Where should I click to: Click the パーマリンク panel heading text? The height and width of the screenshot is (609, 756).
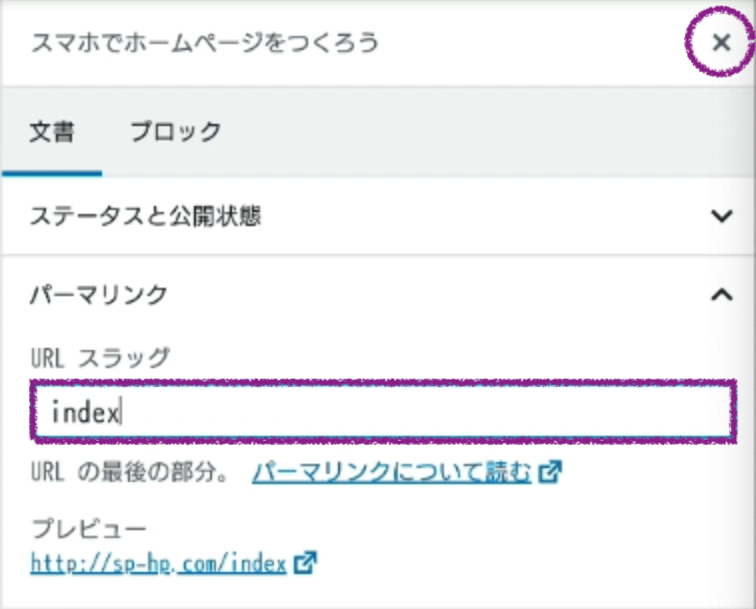(x=99, y=294)
